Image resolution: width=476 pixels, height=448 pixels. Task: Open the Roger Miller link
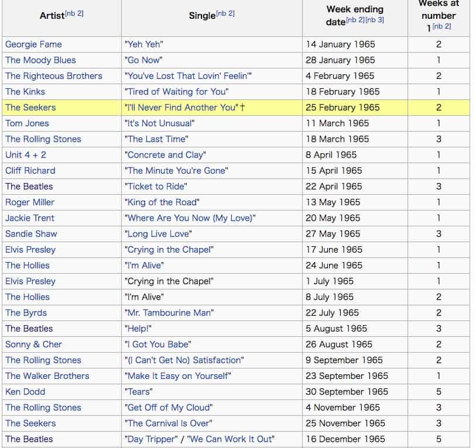pos(30,202)
